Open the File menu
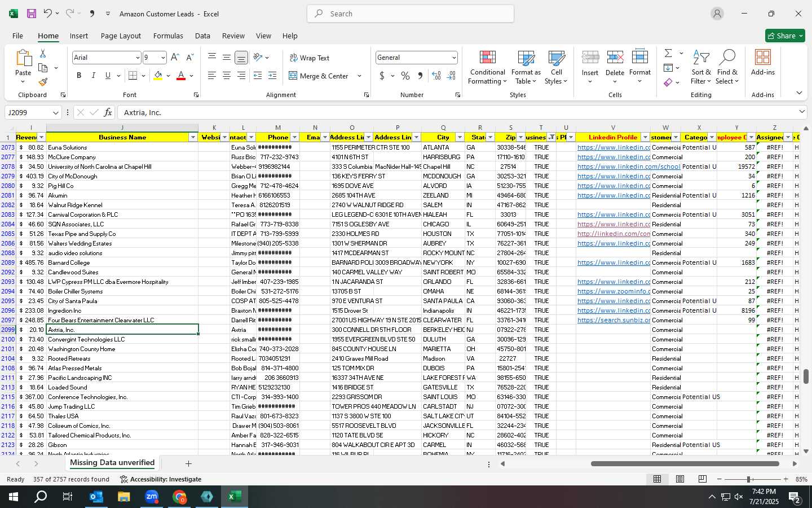The height and width of the screenshot is (508, 812). pos(17,36)
